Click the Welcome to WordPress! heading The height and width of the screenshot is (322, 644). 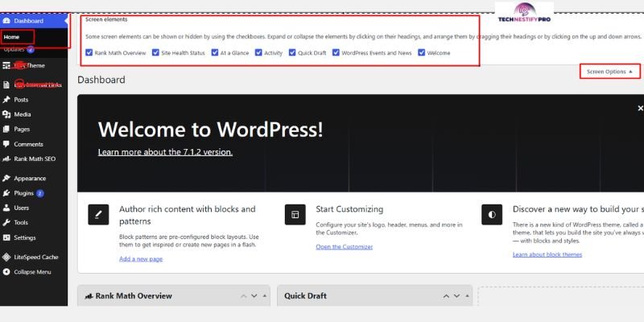[210, 130]
